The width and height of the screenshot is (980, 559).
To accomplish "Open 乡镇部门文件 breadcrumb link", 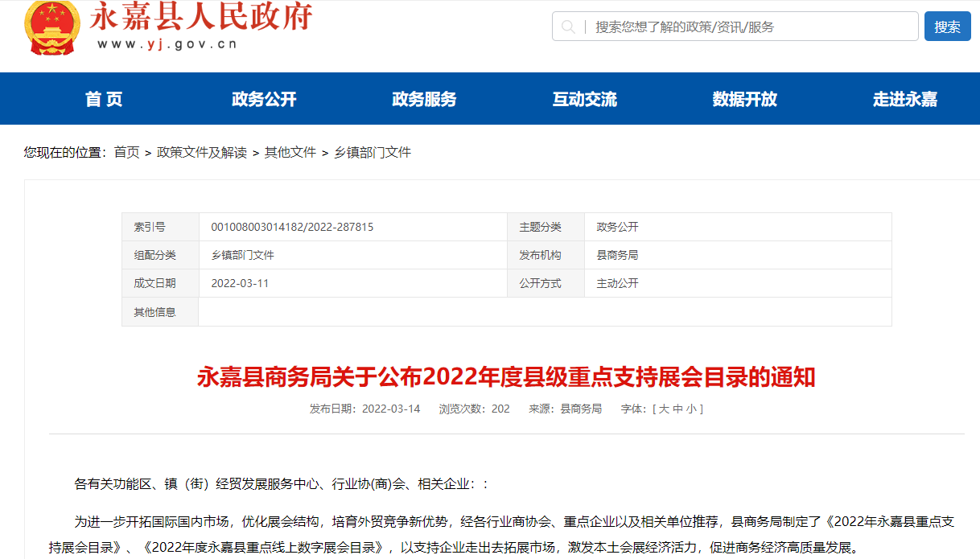I will [373, 152].
